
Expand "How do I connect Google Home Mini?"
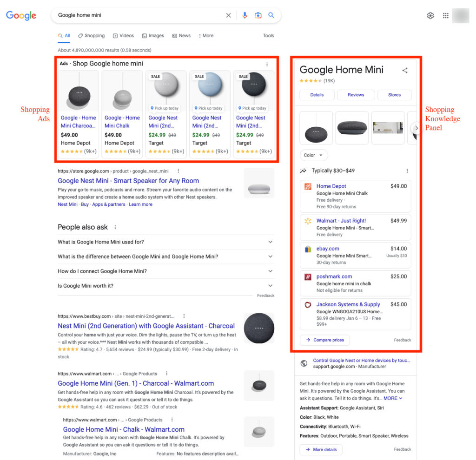point(166,271)
